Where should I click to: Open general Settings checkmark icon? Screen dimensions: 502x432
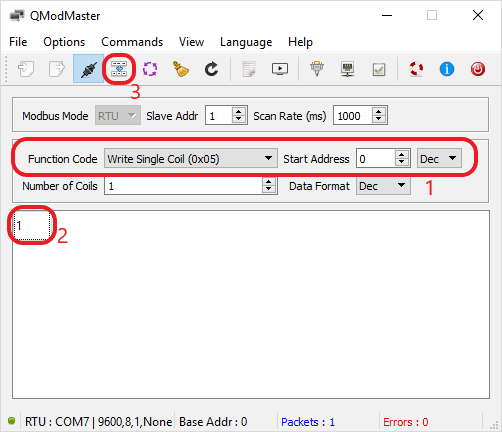pyautogui.click(x=379, y=69)
